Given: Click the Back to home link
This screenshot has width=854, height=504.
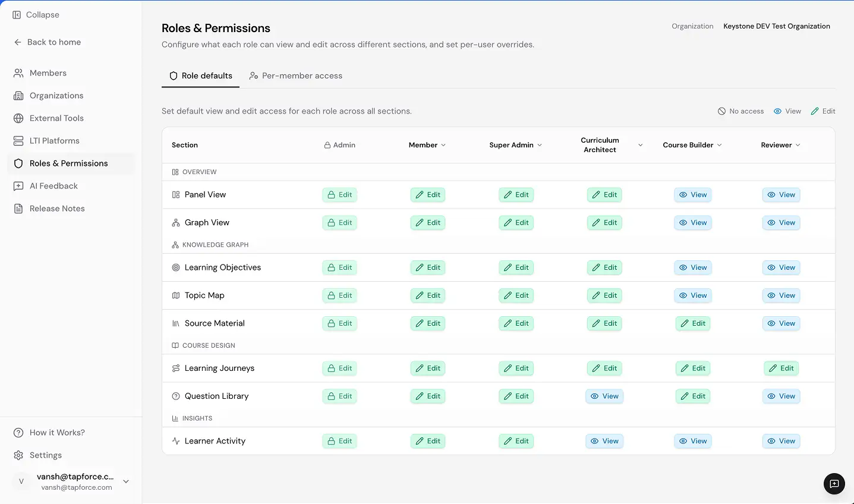Looking at the screenshot, I should pyautogui.click(x=48, y=42).
